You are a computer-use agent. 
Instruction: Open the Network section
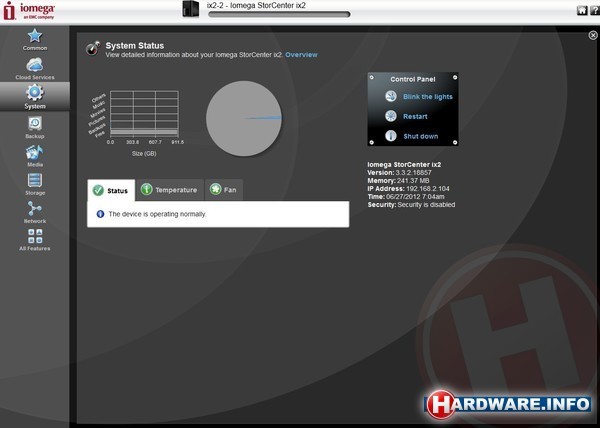point(35,212)
